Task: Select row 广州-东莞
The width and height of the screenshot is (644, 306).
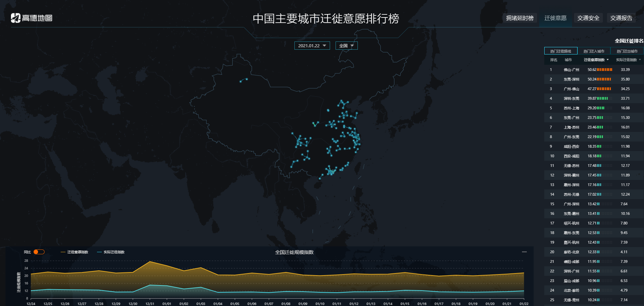Action: tap(594, 137)
